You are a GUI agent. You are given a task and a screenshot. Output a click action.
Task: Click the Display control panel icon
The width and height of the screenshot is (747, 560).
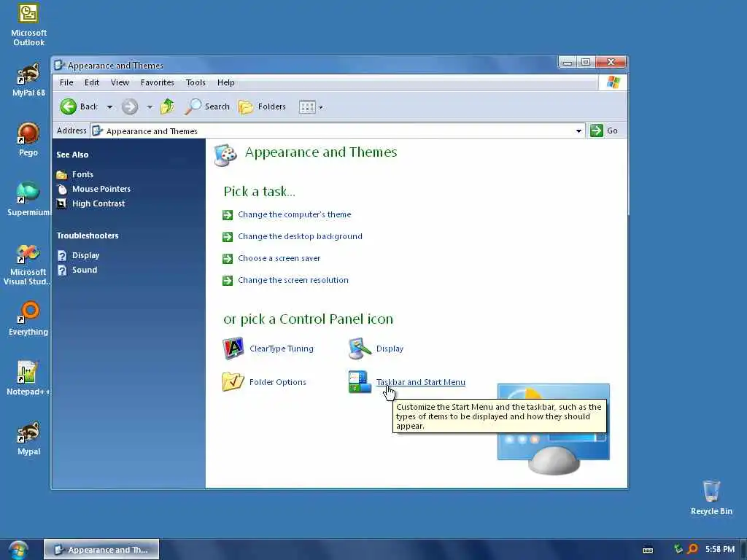point(360,349)
